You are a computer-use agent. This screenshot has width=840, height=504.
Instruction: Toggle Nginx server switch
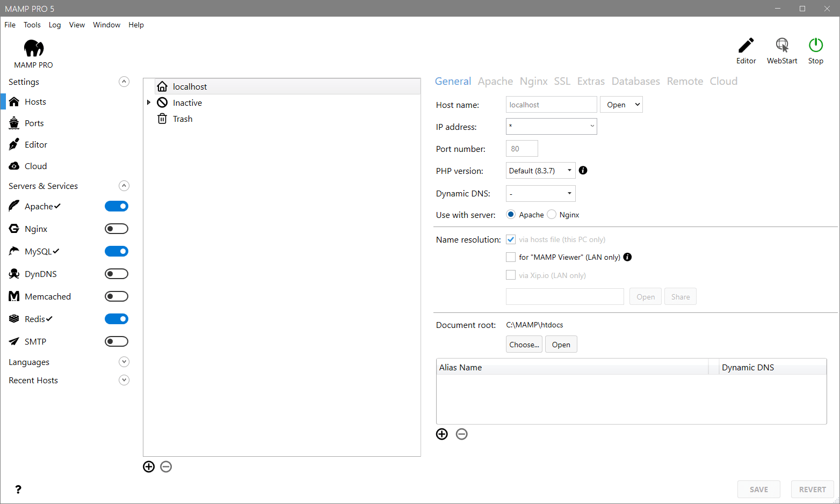(x=117, y=229)
